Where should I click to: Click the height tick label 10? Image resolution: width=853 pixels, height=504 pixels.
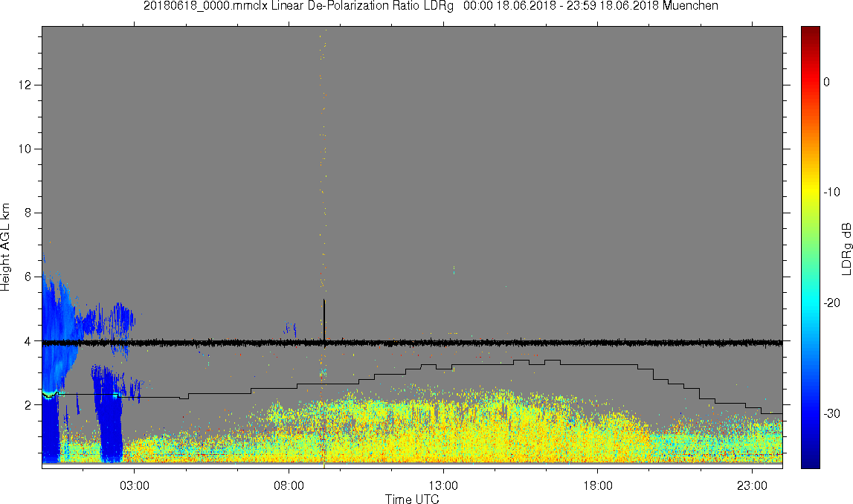pyautogui.click(x=25, y=149)
